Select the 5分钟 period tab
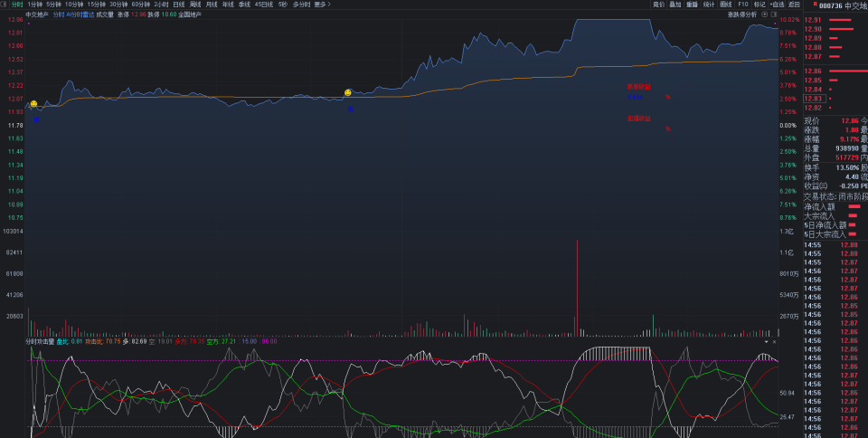 [x=53, y=4]
